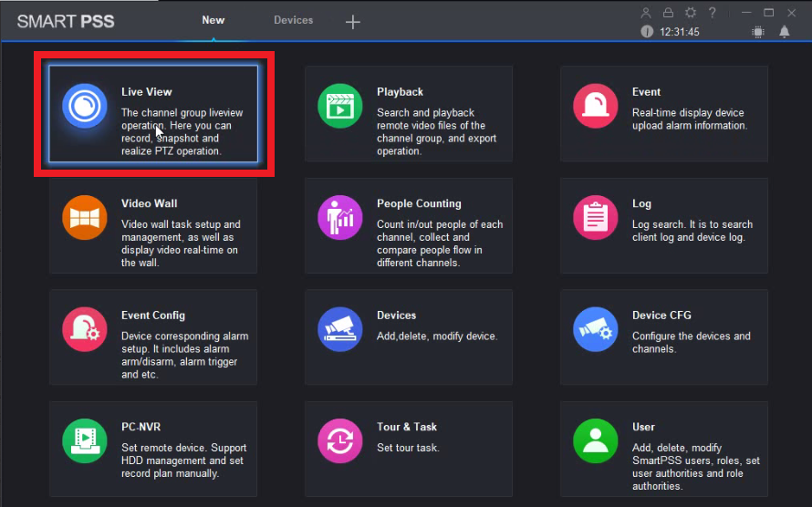This screenshot has height=507, width=812.
Task: Open the red Event alarm siren icon
Action: coord(595,106)
